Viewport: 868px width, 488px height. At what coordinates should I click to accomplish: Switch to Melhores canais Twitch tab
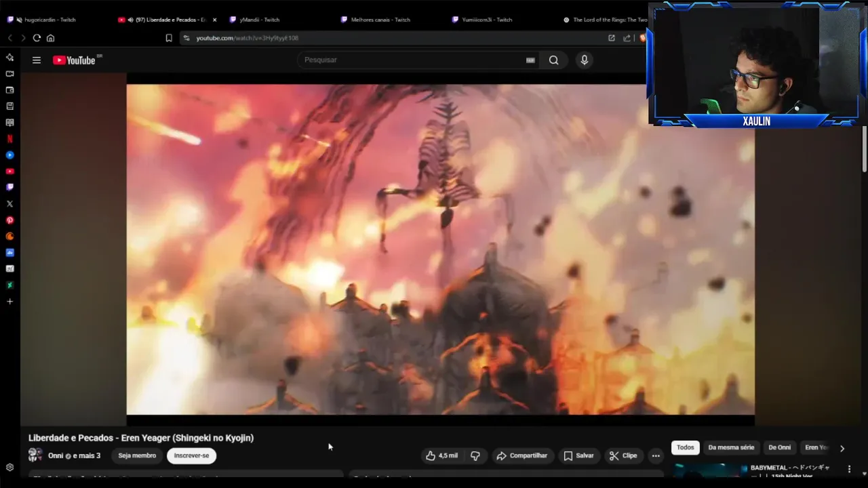click(380, 20)
